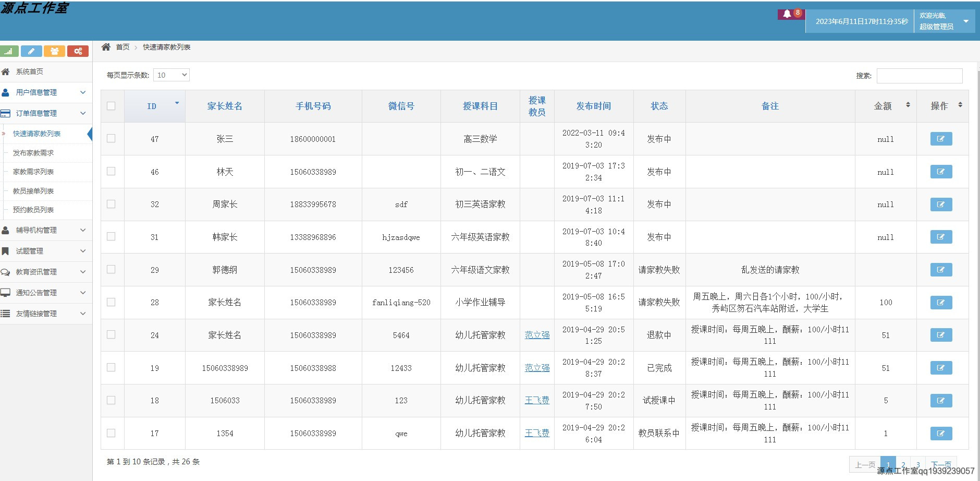Open the yellow users group icon
Viewport: 980px width, 481px height.
tap(55, 51)
